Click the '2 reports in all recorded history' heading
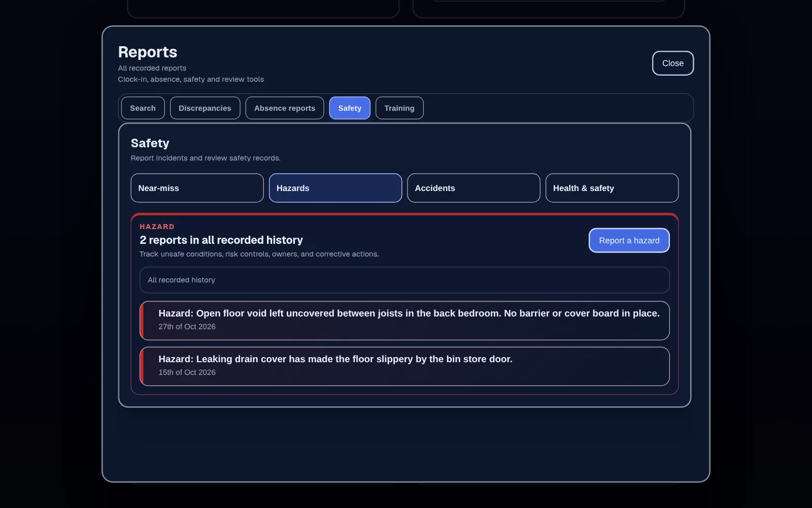 tap(221, 240)
